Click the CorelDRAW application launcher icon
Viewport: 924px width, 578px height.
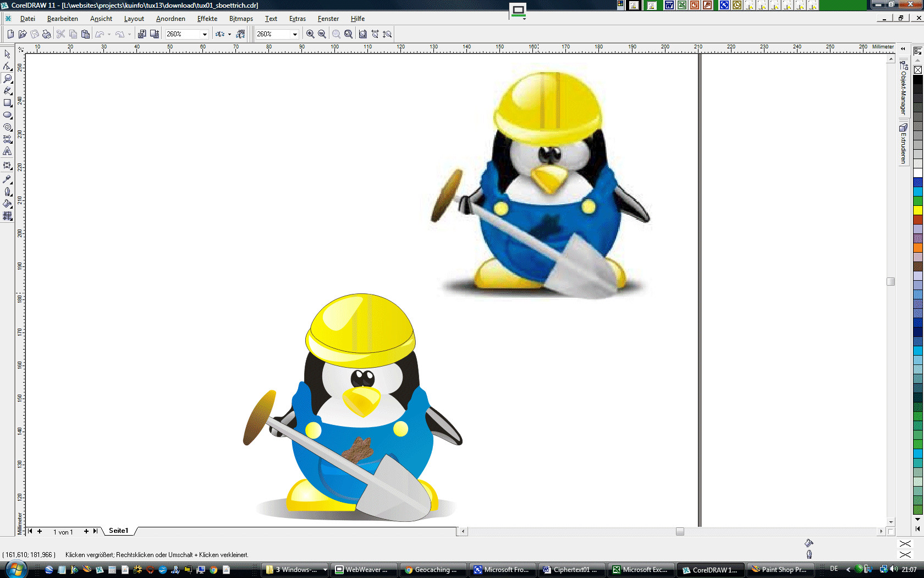coord(220,34)
